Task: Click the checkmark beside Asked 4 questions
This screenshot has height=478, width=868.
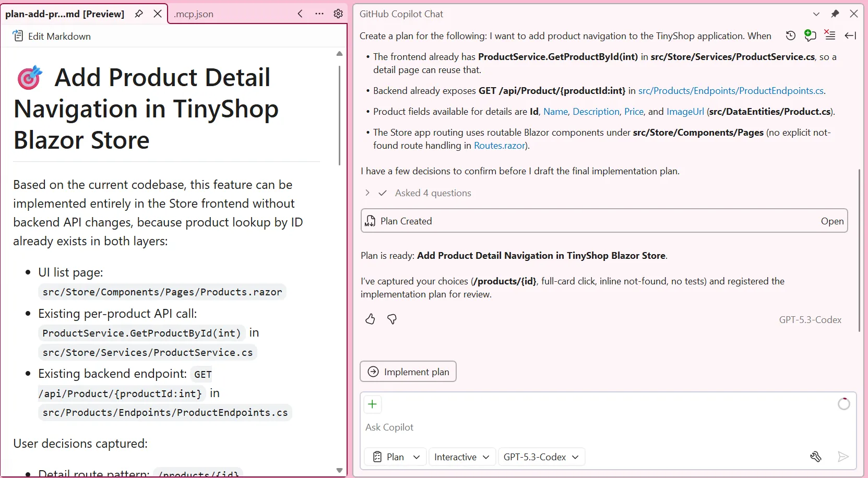Action: click(x=383, y=193)
